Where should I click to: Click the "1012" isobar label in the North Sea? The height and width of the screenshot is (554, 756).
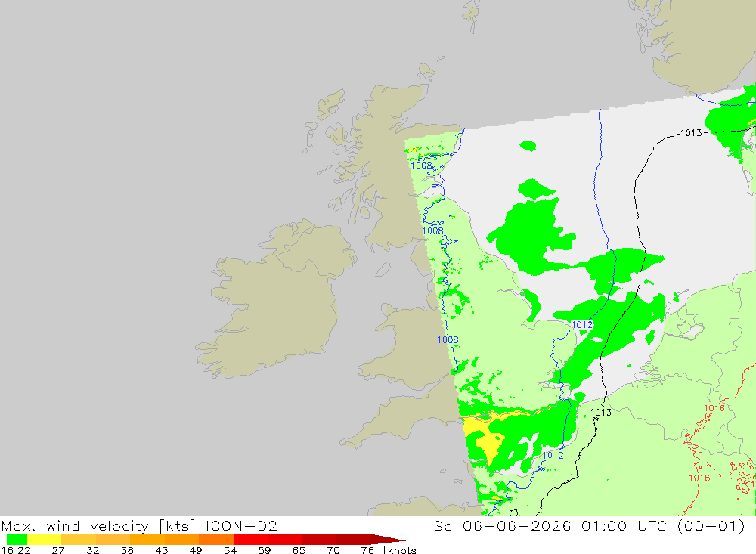pos(582,324)
